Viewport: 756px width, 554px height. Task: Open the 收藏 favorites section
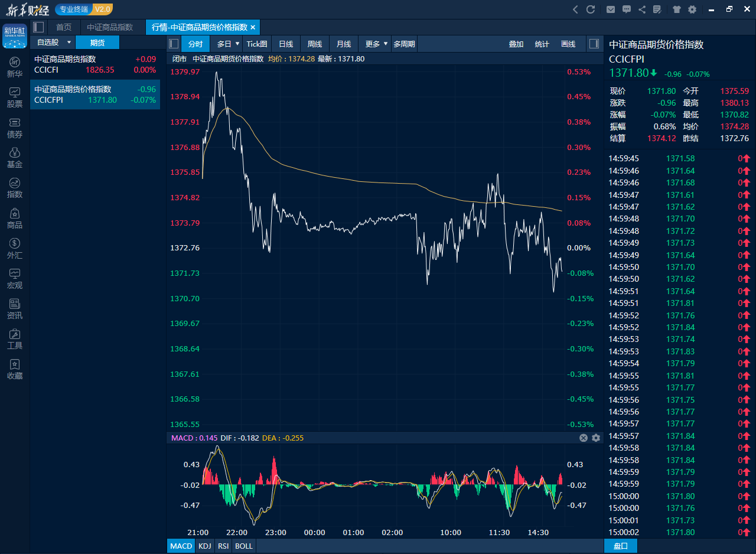[15, 369]
